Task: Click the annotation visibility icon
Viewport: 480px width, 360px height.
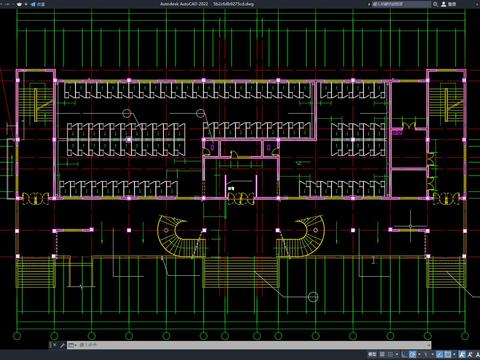Action: click(462, 354)
